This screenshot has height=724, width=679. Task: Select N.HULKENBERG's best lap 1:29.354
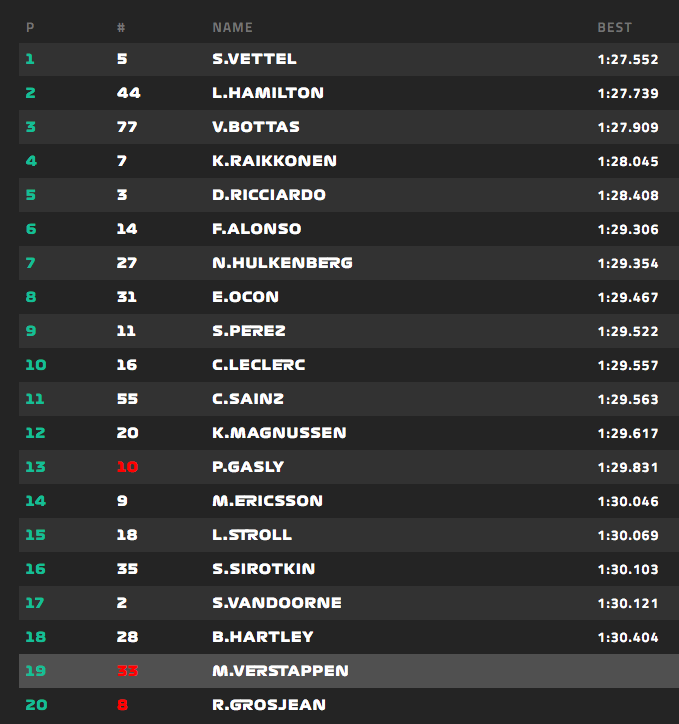tap(627, 263)
